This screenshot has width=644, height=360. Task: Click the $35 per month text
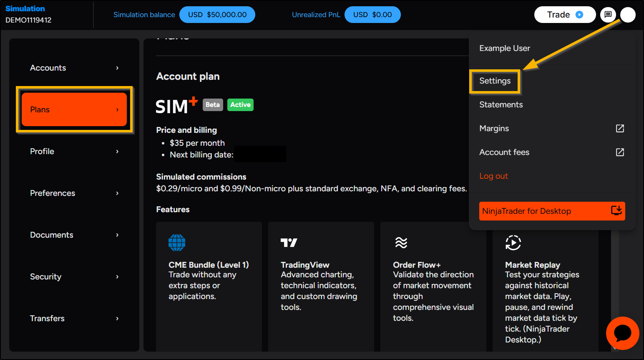pos(197,143)
